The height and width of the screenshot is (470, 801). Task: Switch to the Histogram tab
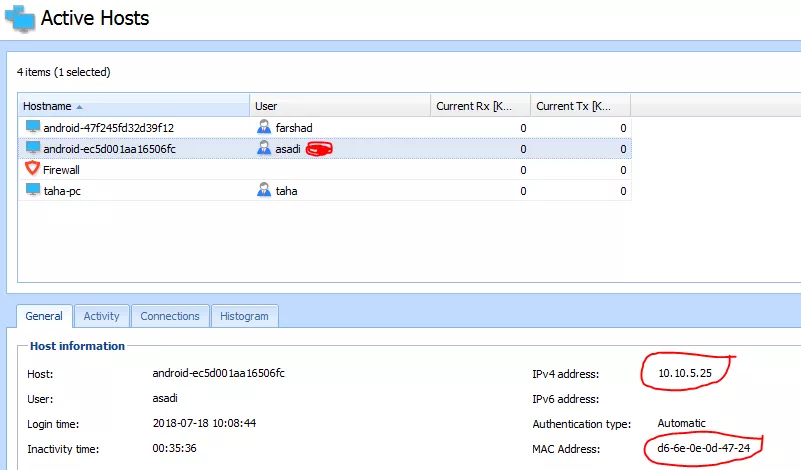pos(244,316)
